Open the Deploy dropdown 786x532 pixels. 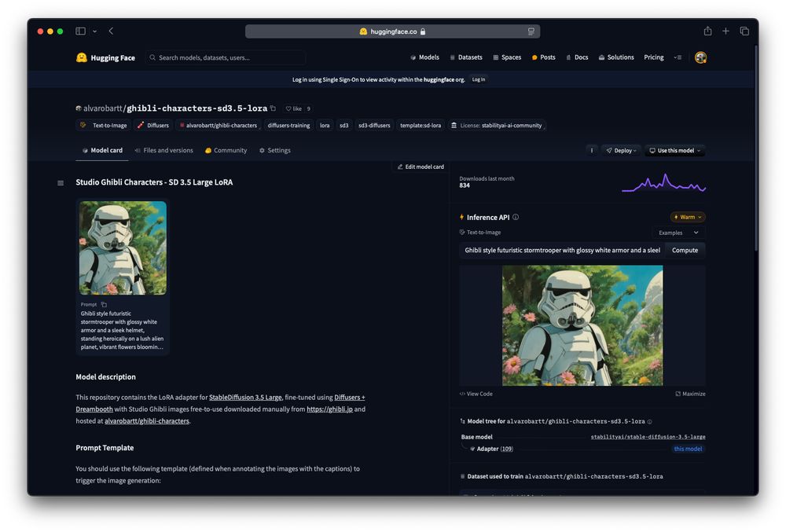(x=621, y=150)
